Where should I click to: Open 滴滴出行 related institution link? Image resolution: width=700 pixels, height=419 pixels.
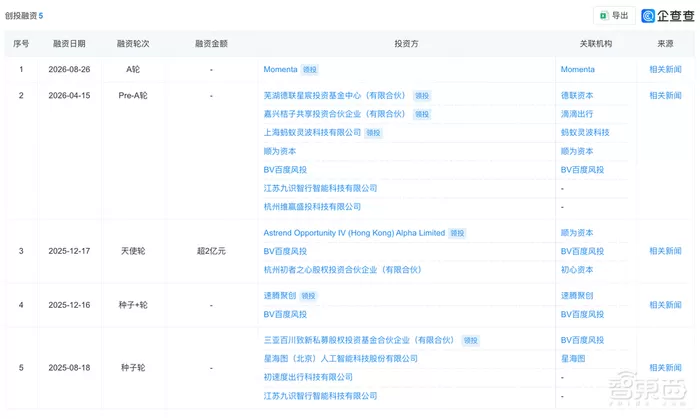[x=577, y=114]
